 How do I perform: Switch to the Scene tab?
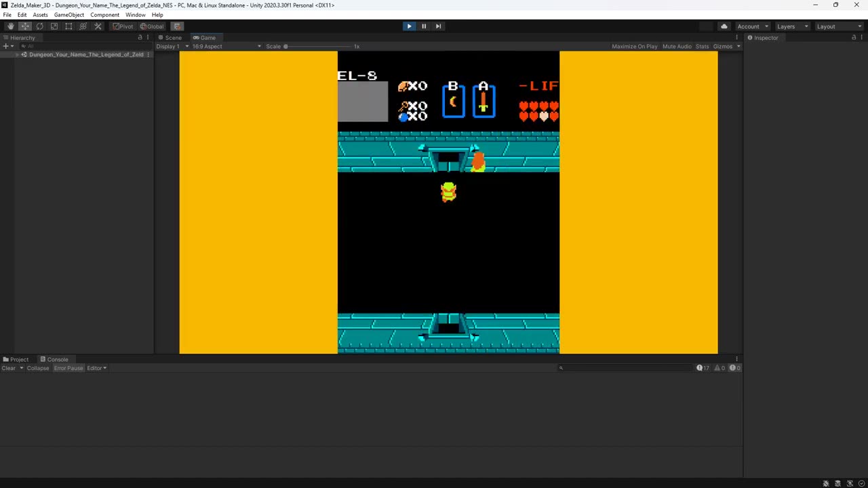click(x=170, y=38)
